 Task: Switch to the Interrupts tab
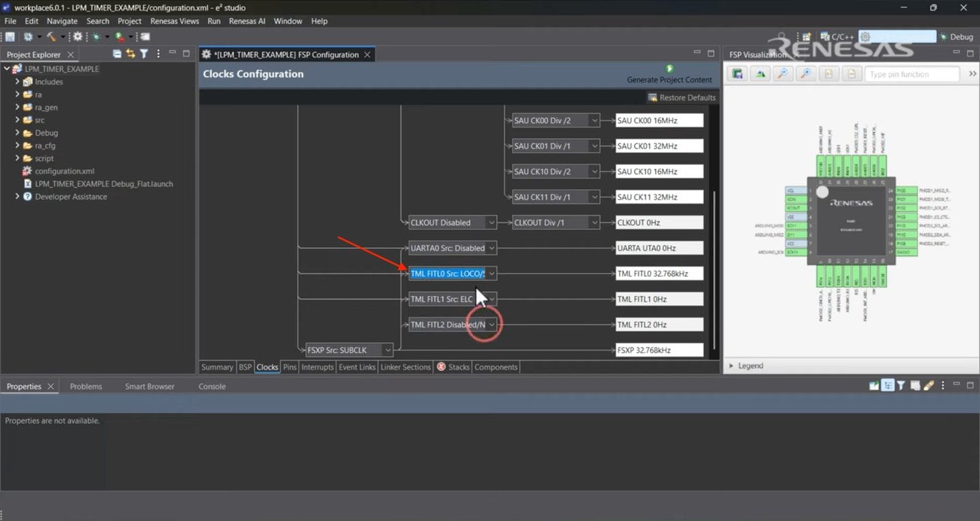click(x=317, y=367)
